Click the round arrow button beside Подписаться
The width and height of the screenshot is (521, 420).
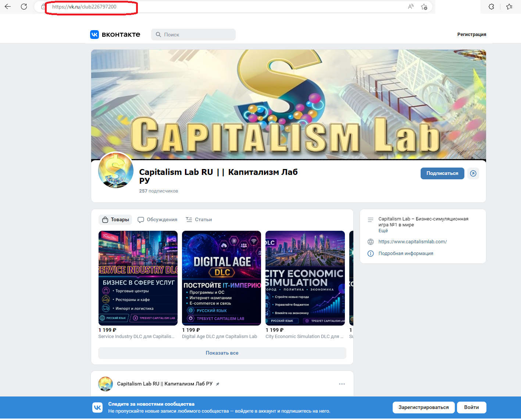pos(473,173)
